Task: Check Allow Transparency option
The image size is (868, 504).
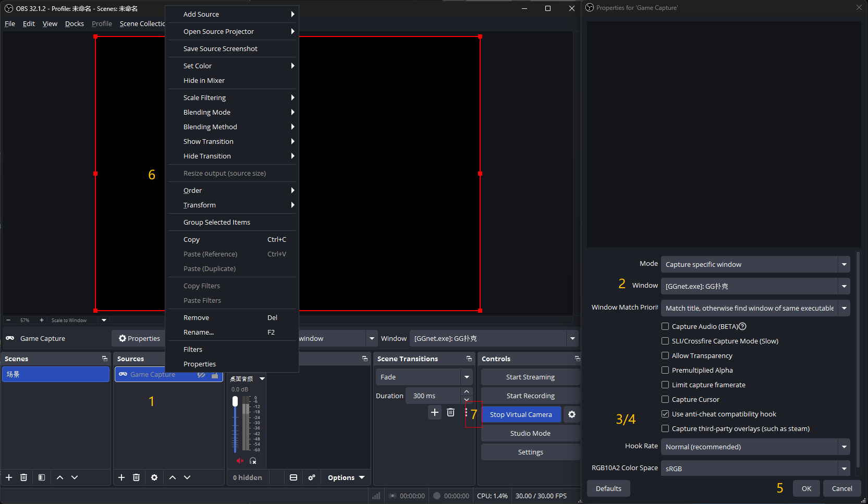Action: coord(665,355)
